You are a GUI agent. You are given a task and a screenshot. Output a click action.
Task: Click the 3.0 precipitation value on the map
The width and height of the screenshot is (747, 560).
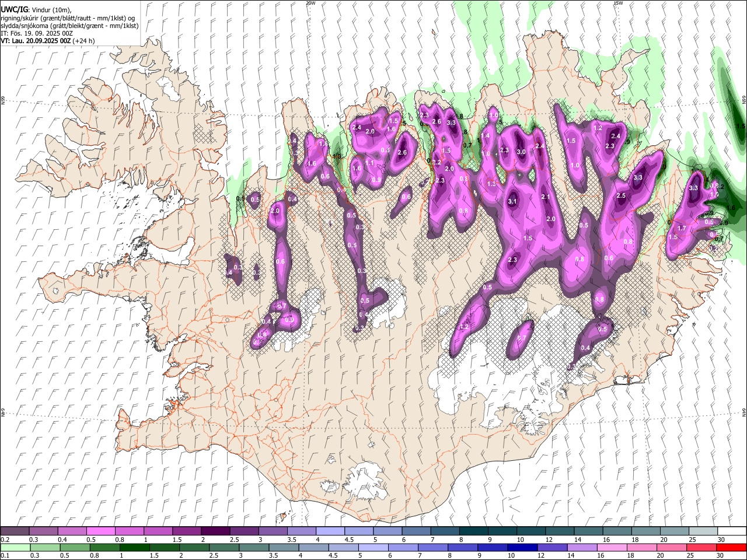pos(521,152)
